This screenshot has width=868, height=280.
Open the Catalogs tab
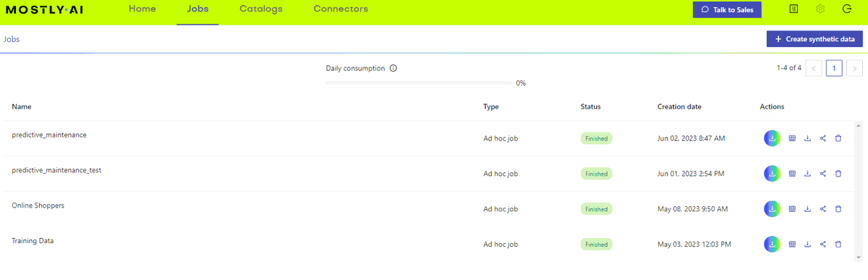(x=261, y=9)
